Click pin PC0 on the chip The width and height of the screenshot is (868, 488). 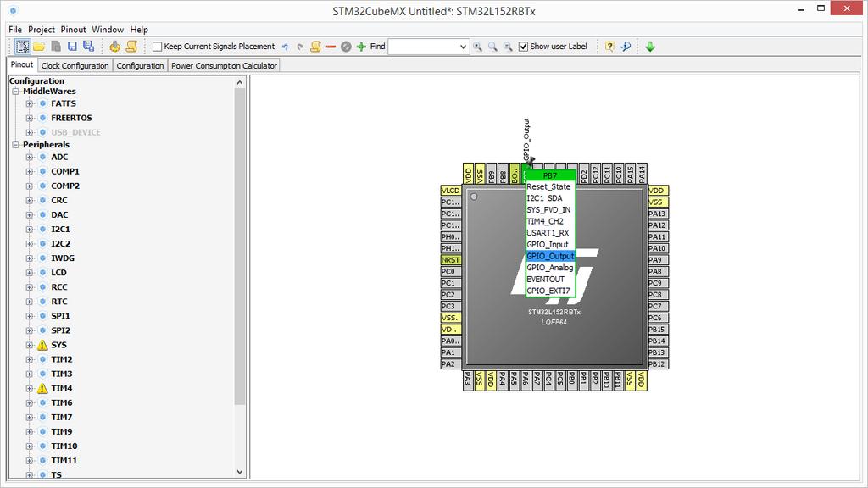[451, 272]
